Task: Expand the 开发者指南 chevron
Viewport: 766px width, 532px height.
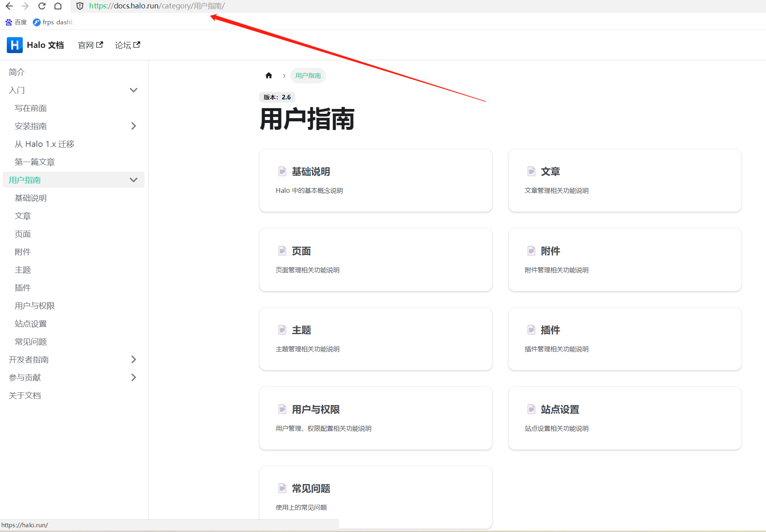Action: pos(133,360)
